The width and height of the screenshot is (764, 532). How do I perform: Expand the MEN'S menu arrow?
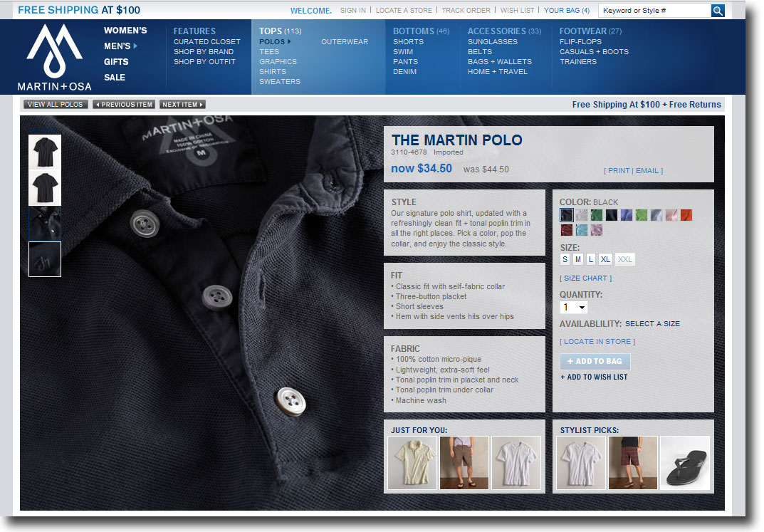point(135,46)
